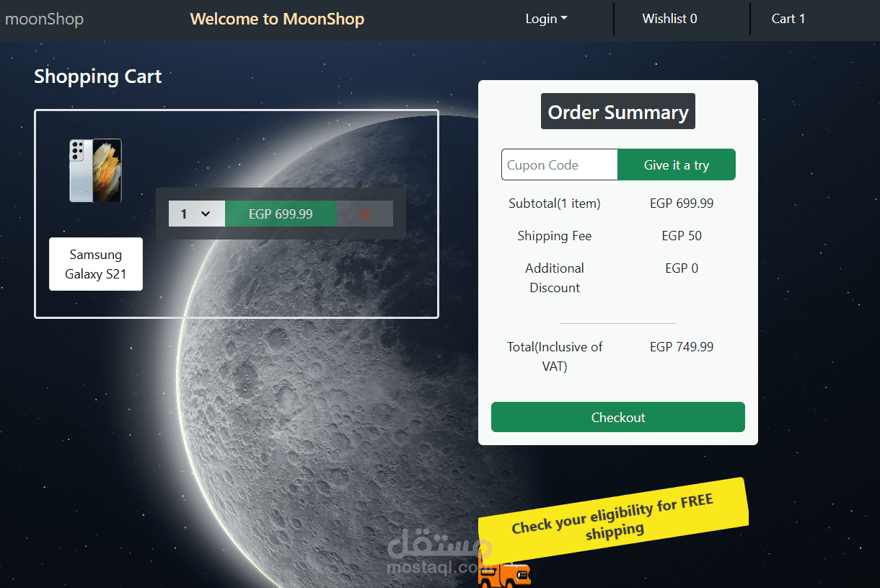Go to Cart 1 in navbar
The width and height of the screenshot is (880, 588).
pos(788,19)
